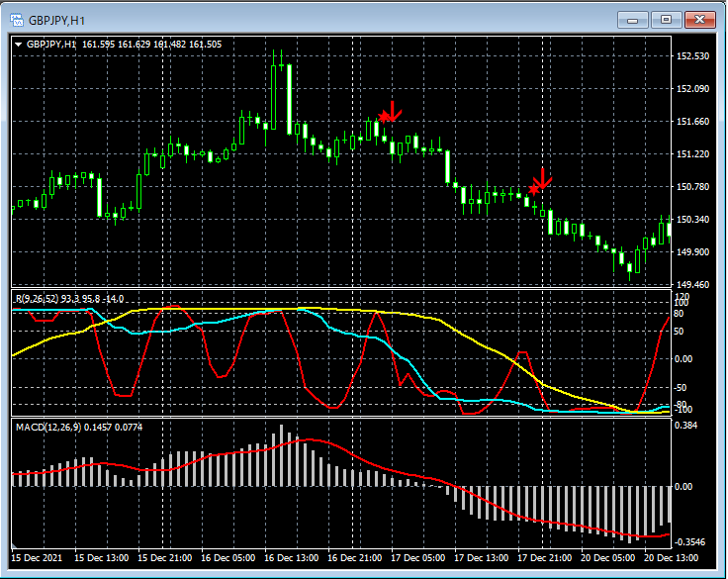Screen dimensions: 728x579
Task: Close the GBPJPY,H1 chart window
Action: [x=700, y=20]
